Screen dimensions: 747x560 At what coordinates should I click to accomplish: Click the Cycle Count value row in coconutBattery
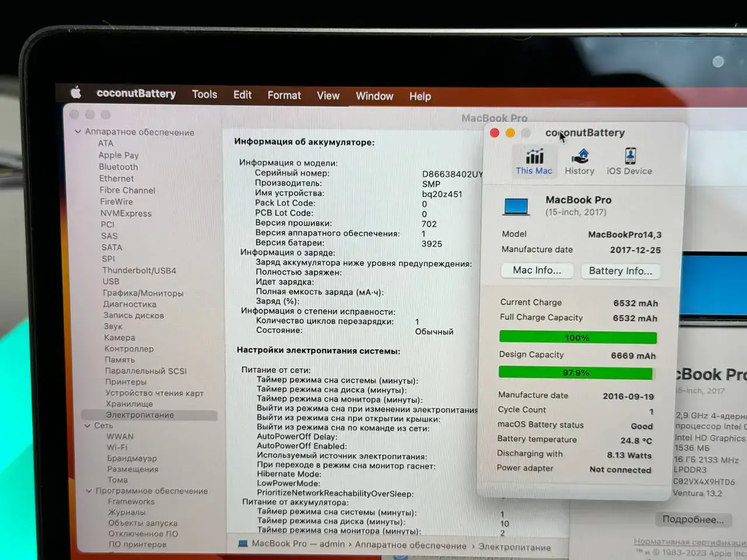[x=575, y=410]
